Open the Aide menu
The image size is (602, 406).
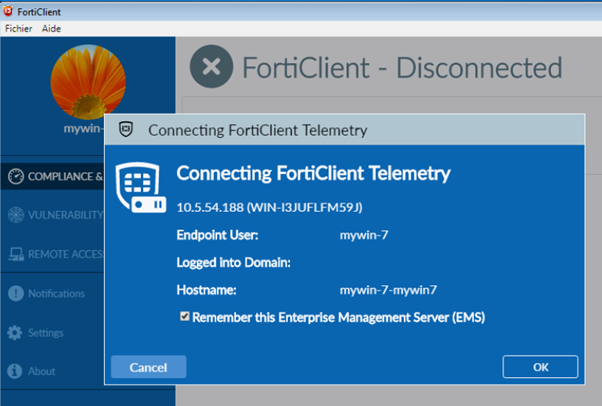tap(51, 29)
